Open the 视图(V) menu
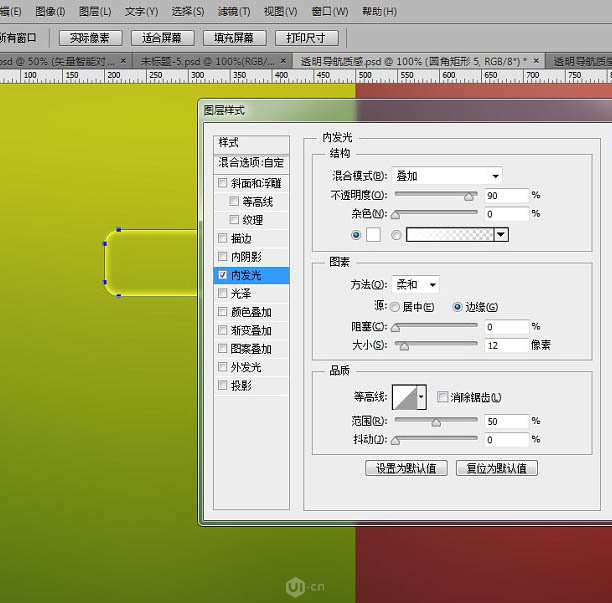Viewport: 612px width, 603px height. click(280, 12)
